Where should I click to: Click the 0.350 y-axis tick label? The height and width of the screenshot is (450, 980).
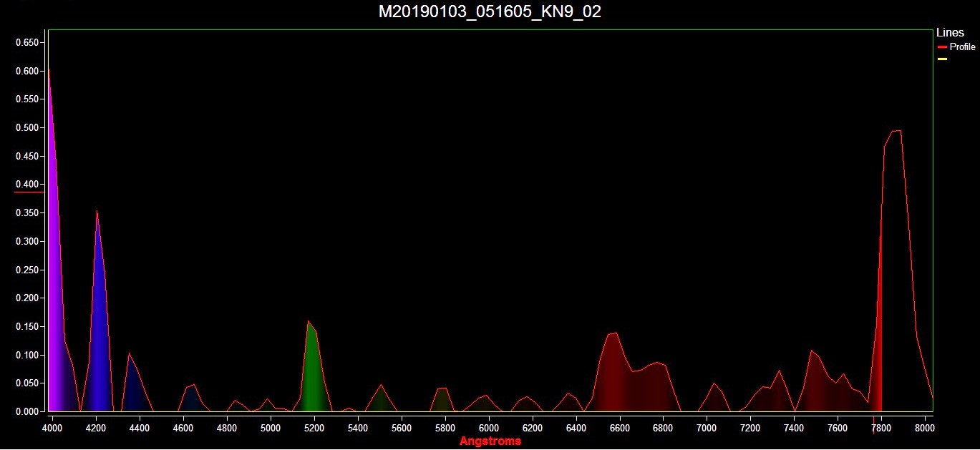point(27,213)
